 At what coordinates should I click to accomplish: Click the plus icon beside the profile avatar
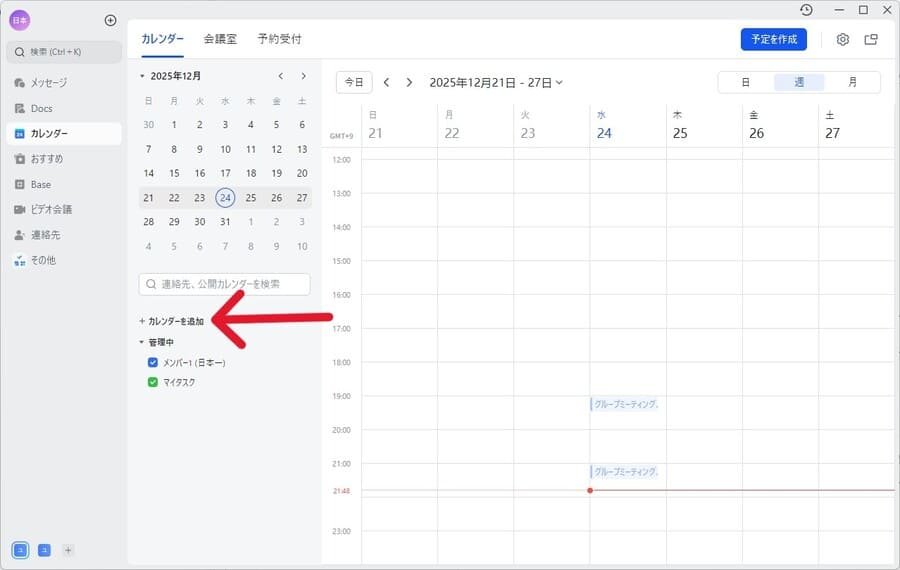[x=110, y=20]
